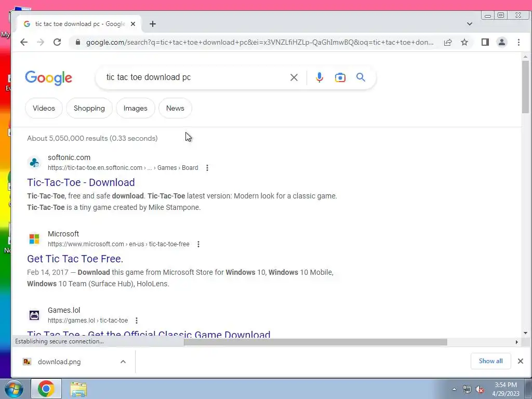Open the tab search chevron

470,24
